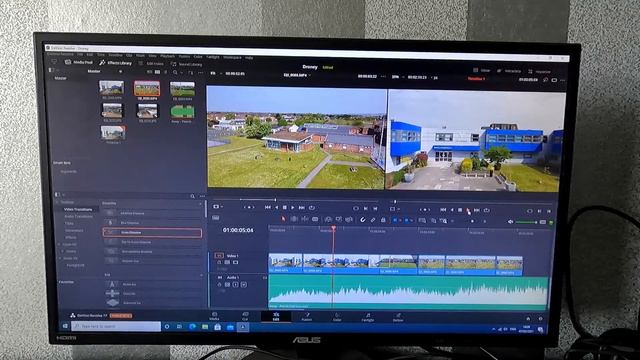Adjust the timeline volume slider
This screenshot has height=360, width=640.
pyautogui.click(x=527, y=222)
